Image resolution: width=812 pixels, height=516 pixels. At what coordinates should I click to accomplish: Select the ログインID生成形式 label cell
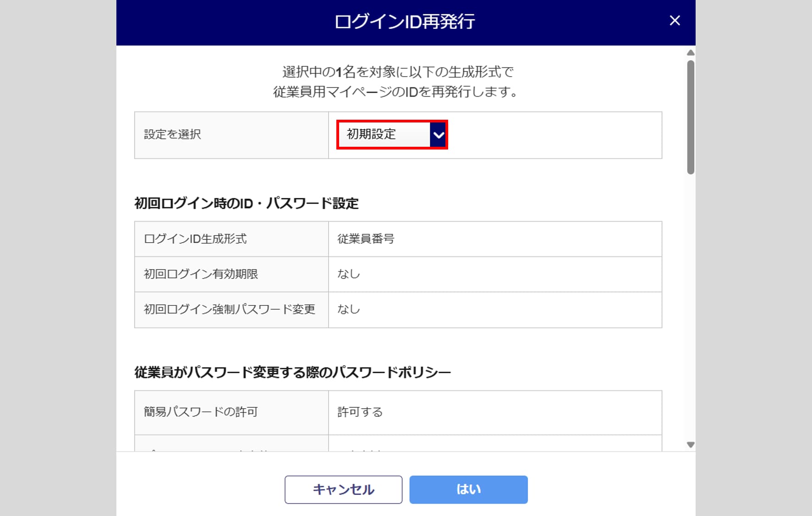tap(195, 239)
